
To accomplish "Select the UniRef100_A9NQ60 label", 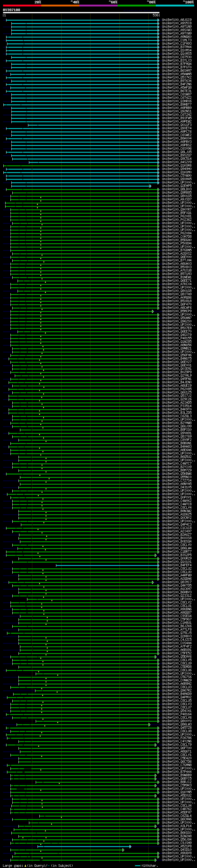I will tap(177, 37).
